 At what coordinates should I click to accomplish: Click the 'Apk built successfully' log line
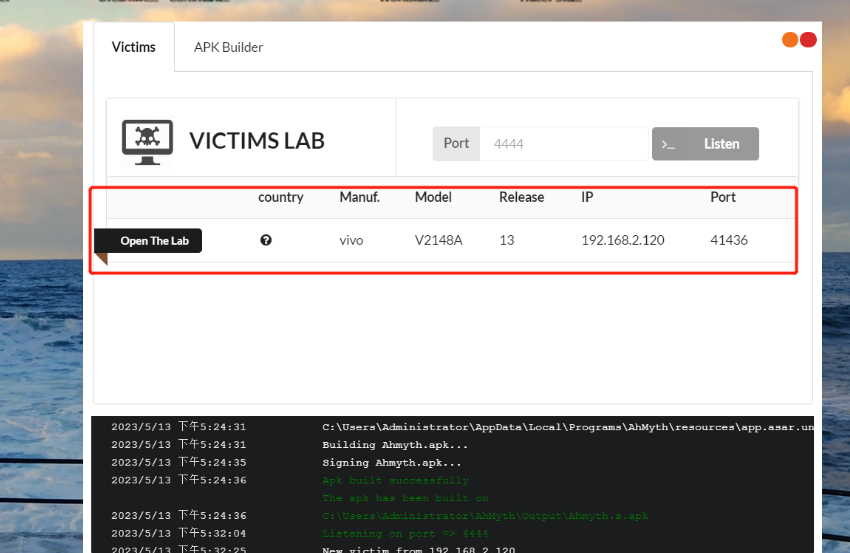click(395, 480)
